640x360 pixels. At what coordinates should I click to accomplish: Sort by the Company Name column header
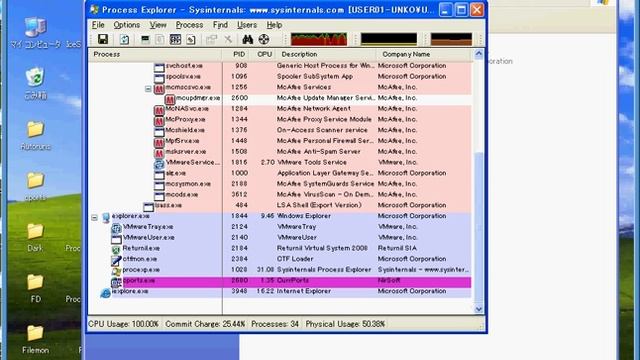coord(424,54)
